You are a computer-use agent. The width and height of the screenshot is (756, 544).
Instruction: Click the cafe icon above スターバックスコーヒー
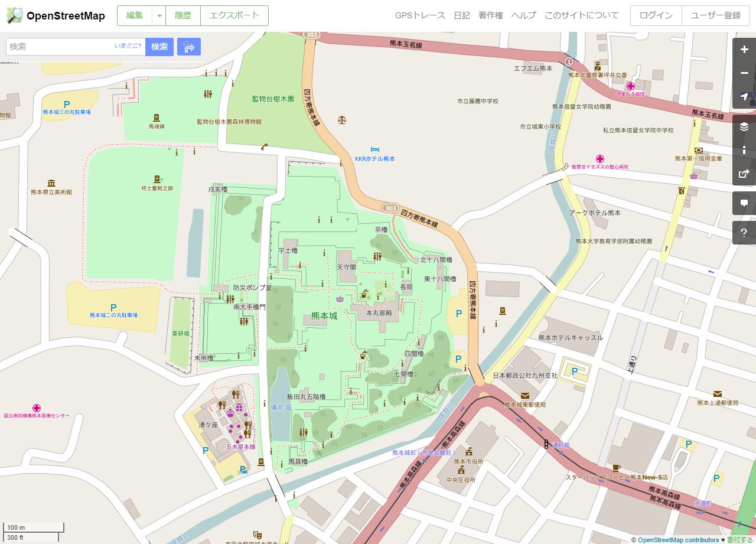pos(616,468)
